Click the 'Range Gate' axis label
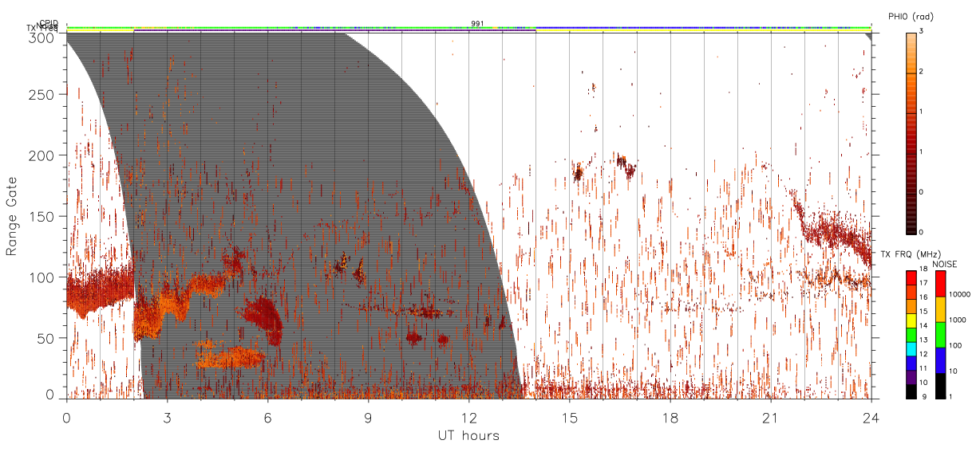Screen dimensions: 980x452 (12, 215)
